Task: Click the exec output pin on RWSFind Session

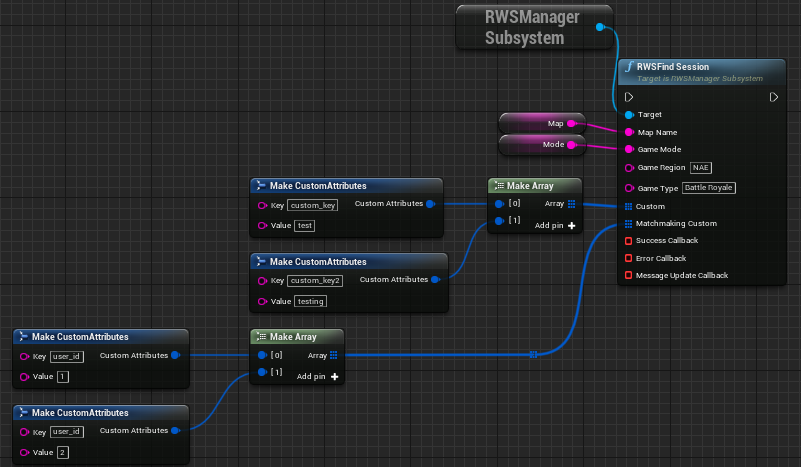Action: pyautogui.click(x=774, y=97)
